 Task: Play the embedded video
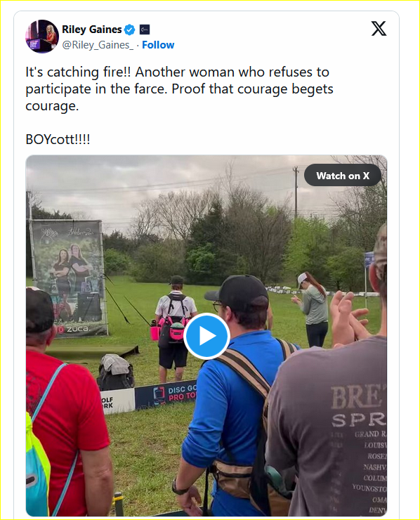pyautogui.click(x=206, y=336)
